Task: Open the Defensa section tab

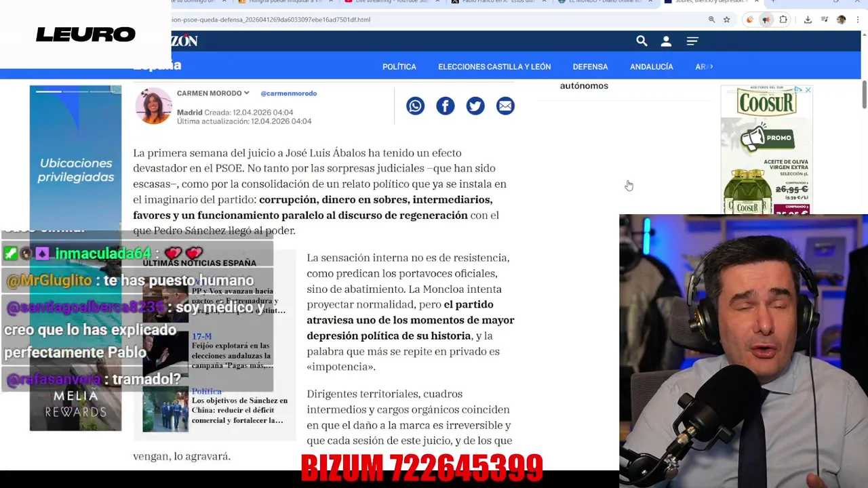Action: 590,66
